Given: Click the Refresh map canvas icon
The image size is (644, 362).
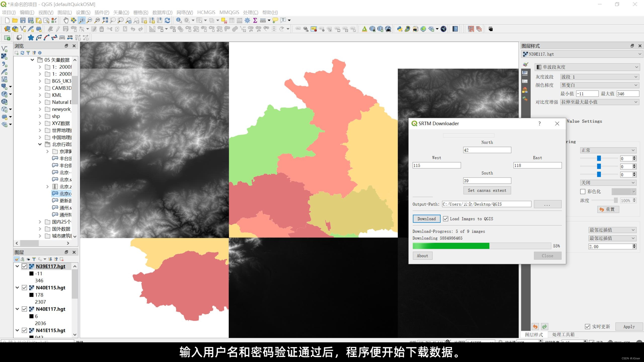Looking at the screenshot, I should 167,20.
